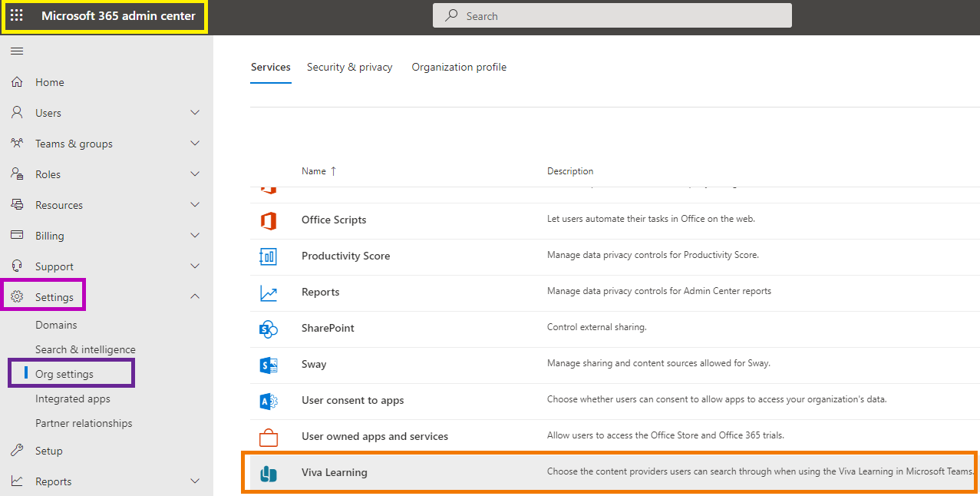This screenshot has width=980, height=496.
Task: Collapse the Settings section chevron
Action: coord(195,296)
